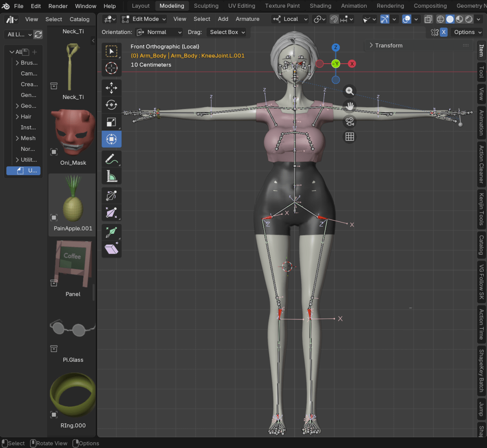487x448 pixels.
Task: Open the Armature menu
Action: coord(247,19)
